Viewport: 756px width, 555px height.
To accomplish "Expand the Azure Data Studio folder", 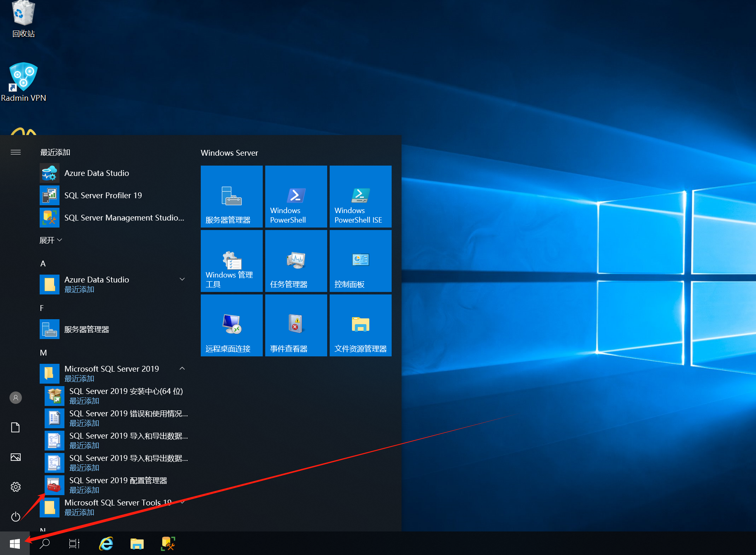I will click(x=182, y=280).
